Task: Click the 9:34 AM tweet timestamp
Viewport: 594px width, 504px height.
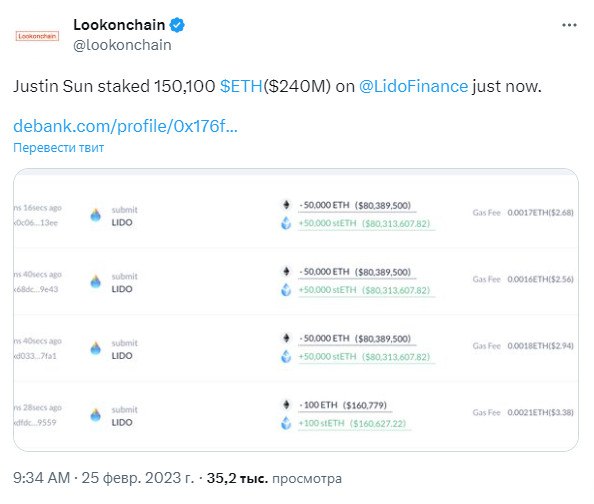Action: pos(42,478)
